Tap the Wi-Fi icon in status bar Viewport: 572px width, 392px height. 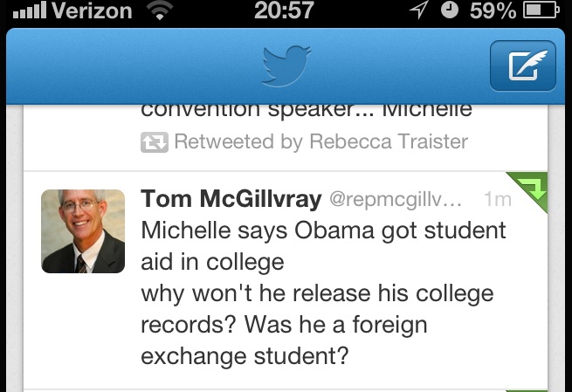[160, 11]
